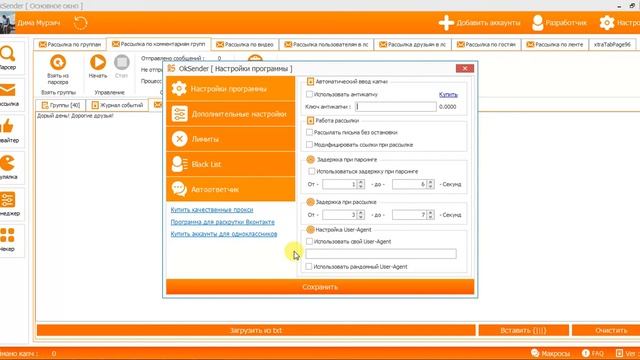The image size is (640, 360).
Task: Open the Группы [40] subtab
Action: (61, 105)
